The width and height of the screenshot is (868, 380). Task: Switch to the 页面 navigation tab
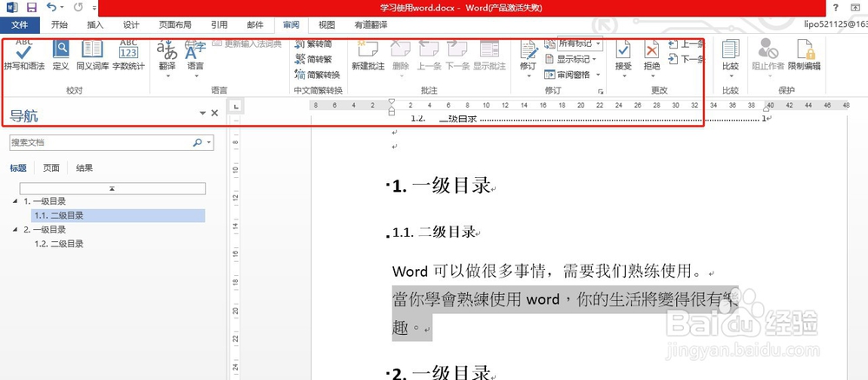click(x=51, y=168)
